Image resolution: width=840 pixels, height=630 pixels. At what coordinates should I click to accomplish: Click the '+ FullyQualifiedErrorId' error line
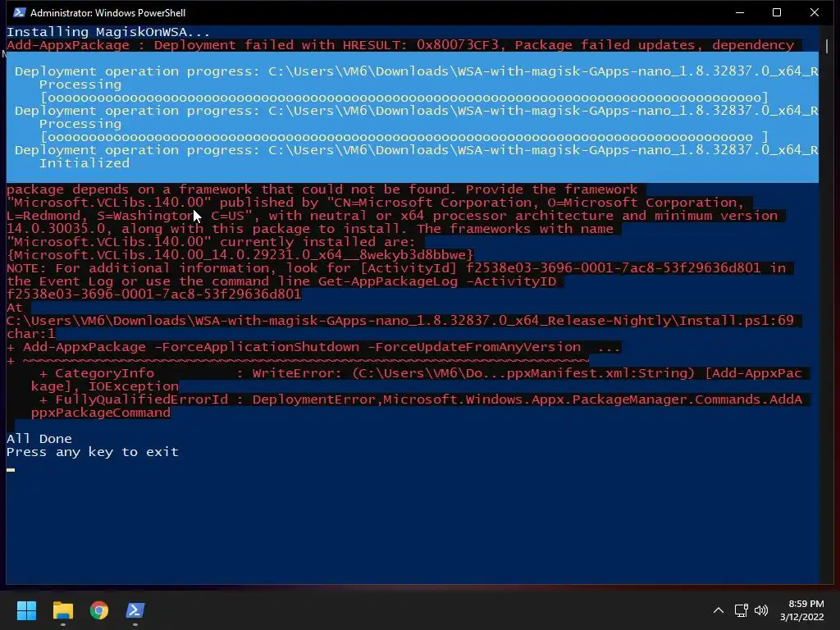click(420, 399)
